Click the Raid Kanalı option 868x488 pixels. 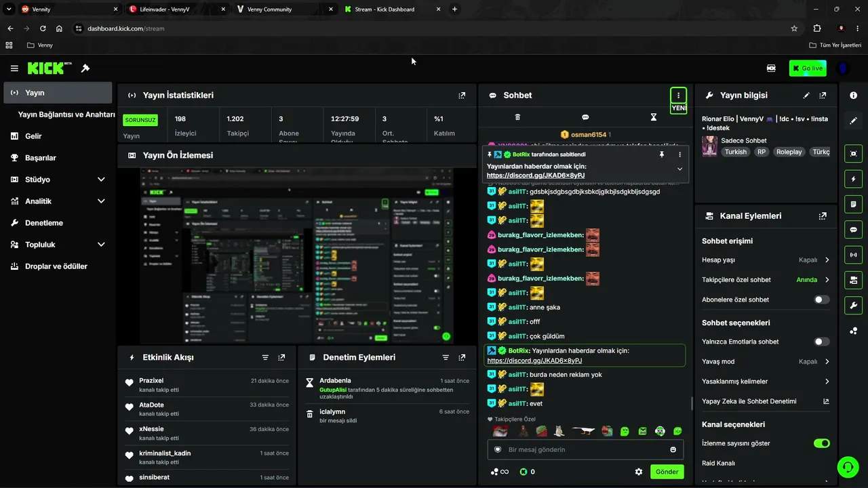coord(718,464)
